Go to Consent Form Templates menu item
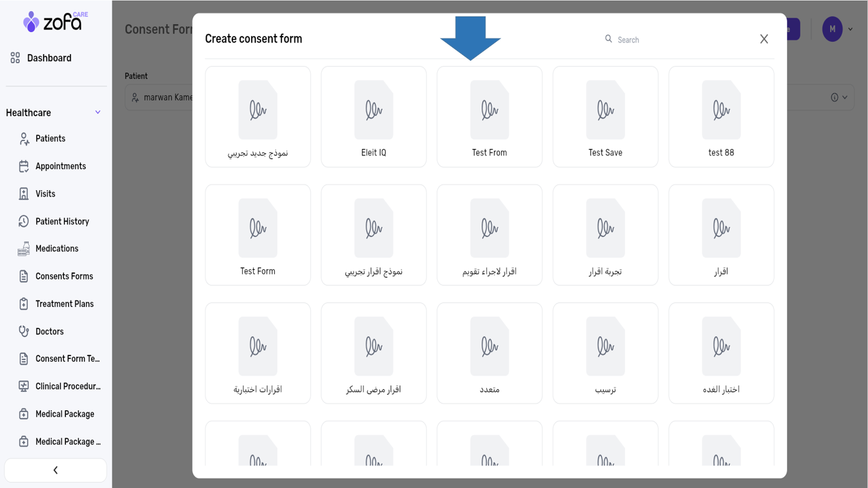This screenshot has width=868, height=488. click(67, 359)
